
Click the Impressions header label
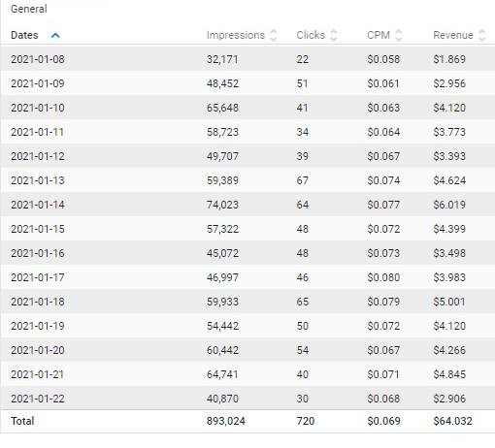pos(236,35)
